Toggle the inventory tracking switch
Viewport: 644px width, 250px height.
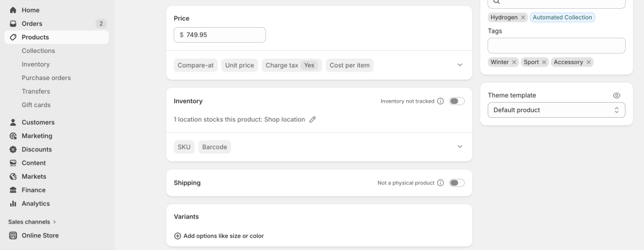(457, 101)
